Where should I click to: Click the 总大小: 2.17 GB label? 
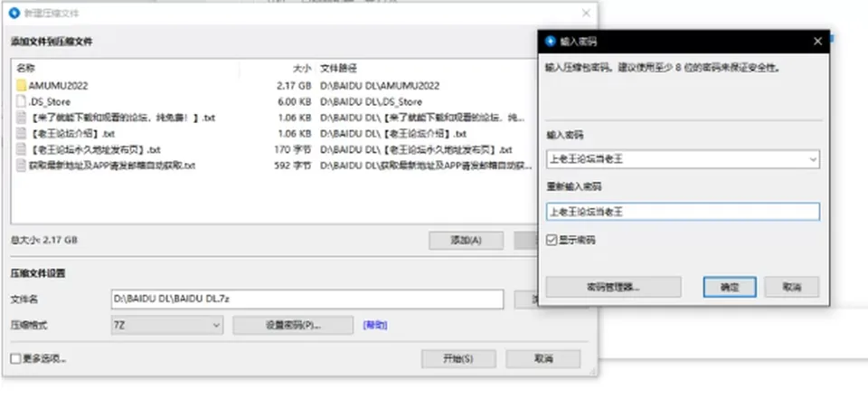(43, 241)
